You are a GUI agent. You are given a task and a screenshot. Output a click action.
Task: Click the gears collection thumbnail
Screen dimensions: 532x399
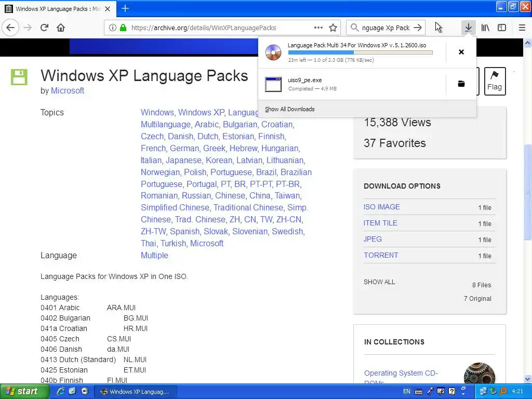point(479,373)
